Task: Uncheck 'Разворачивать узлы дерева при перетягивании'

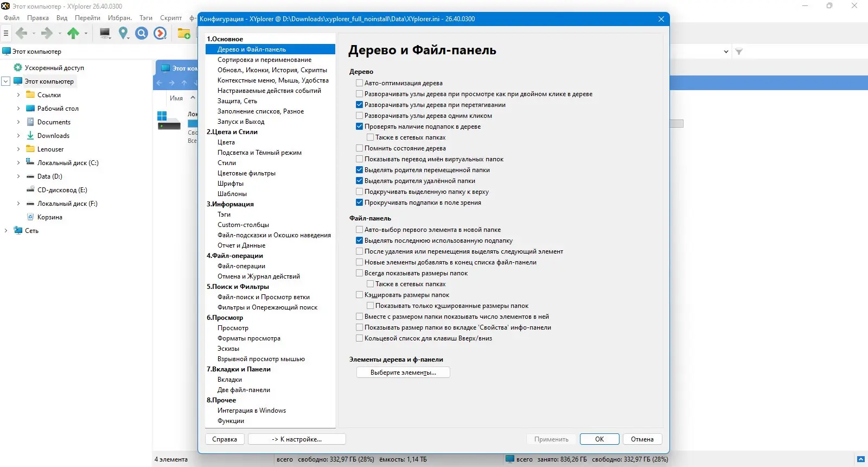Action: click(359, 105)
